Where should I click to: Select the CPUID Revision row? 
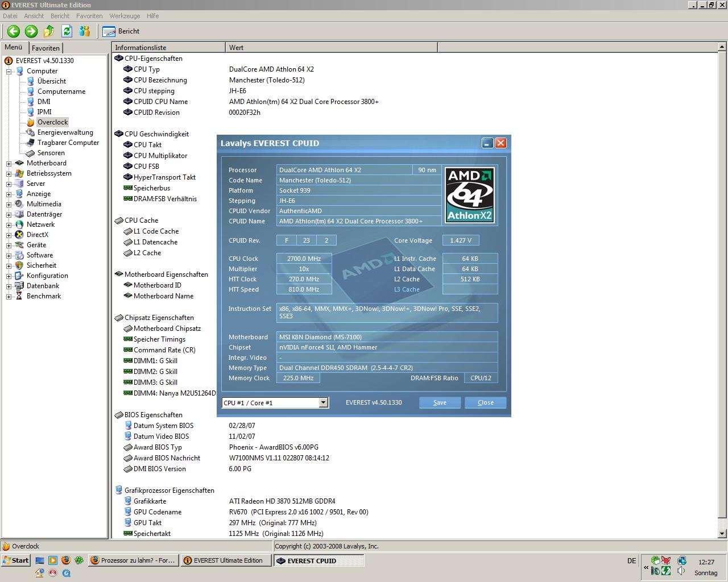(415, 113)
